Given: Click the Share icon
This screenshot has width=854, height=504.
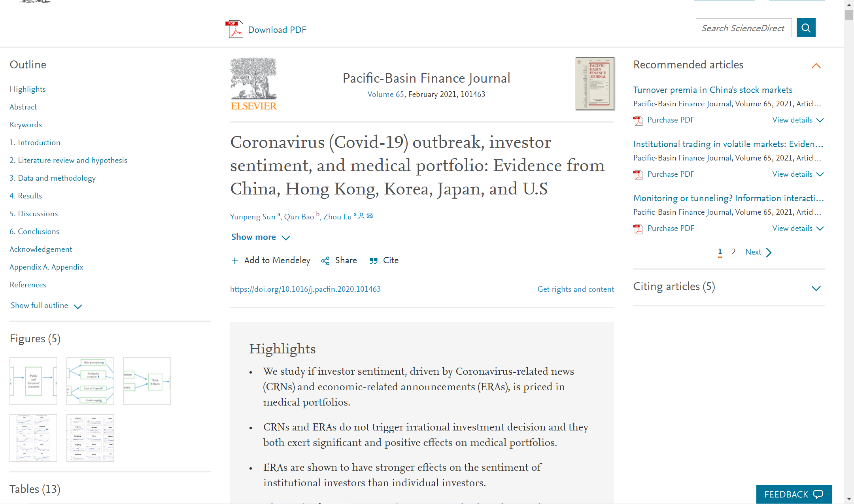Looking at the screenshot, I should (325, 261).
